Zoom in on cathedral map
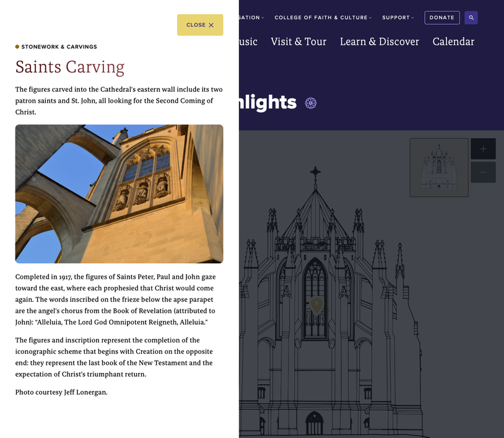The height and width of the screenshot is (438, 504). (483, 149)
